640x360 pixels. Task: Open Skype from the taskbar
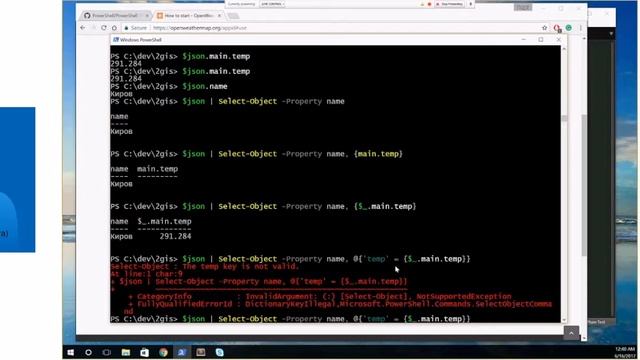point(220,352)
